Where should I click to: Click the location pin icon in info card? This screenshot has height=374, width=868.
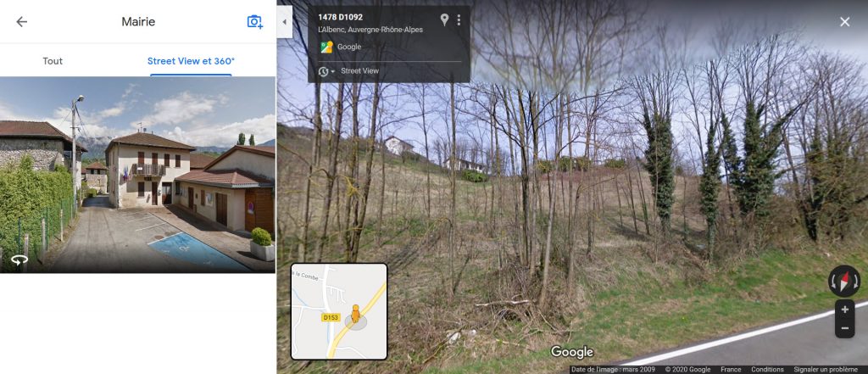pos(444,20)
